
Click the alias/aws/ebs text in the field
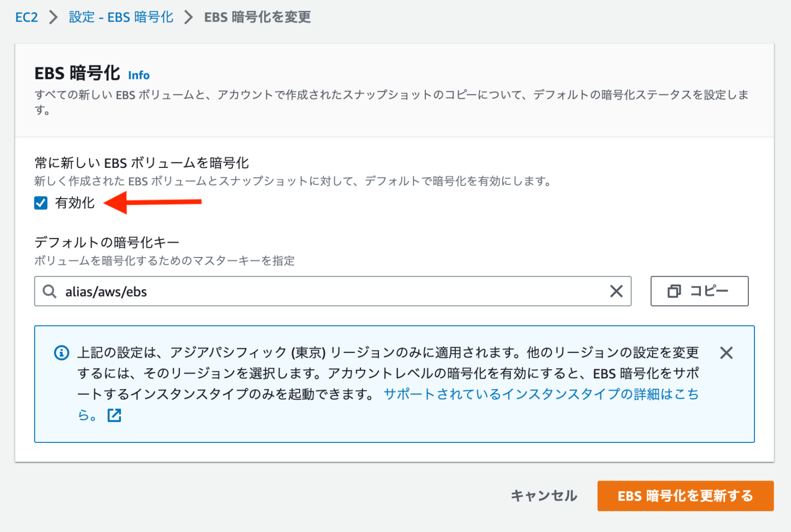(106, 291)
